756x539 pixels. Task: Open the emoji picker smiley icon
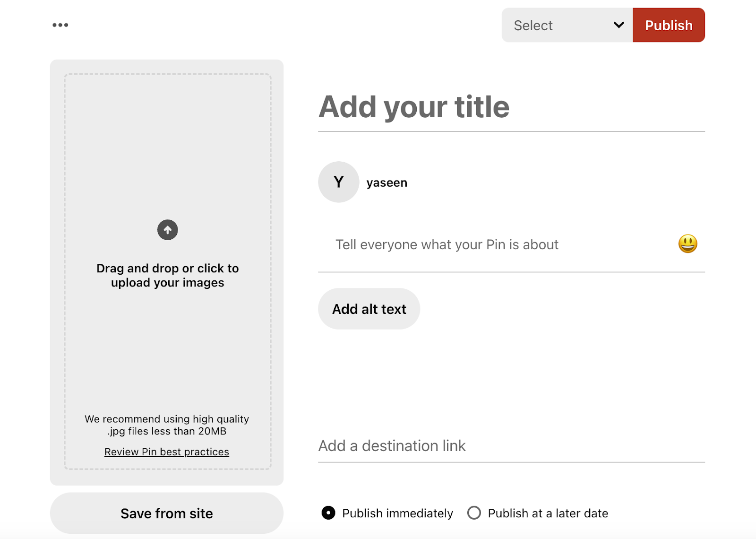[687, 244]
